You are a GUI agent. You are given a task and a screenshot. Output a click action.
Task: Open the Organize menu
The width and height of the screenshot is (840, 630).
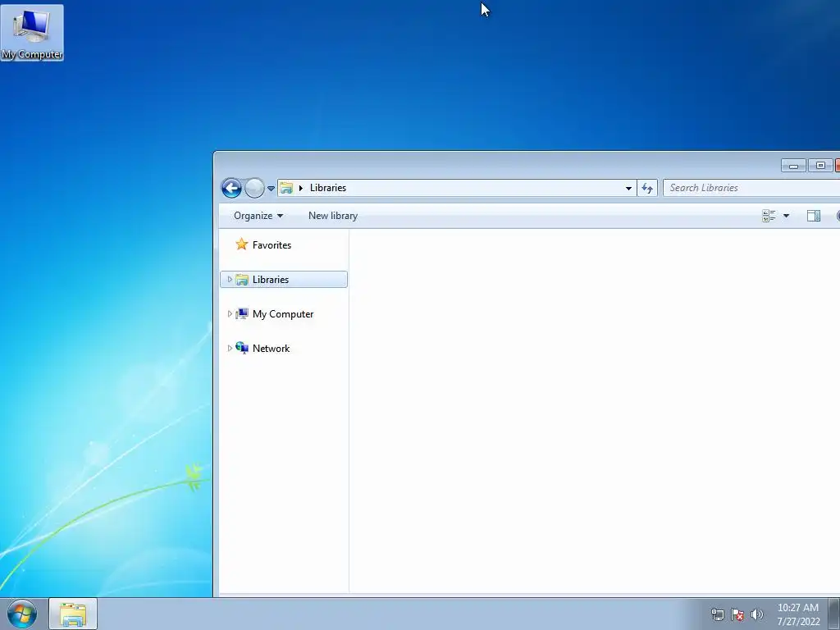click(258, 216)
